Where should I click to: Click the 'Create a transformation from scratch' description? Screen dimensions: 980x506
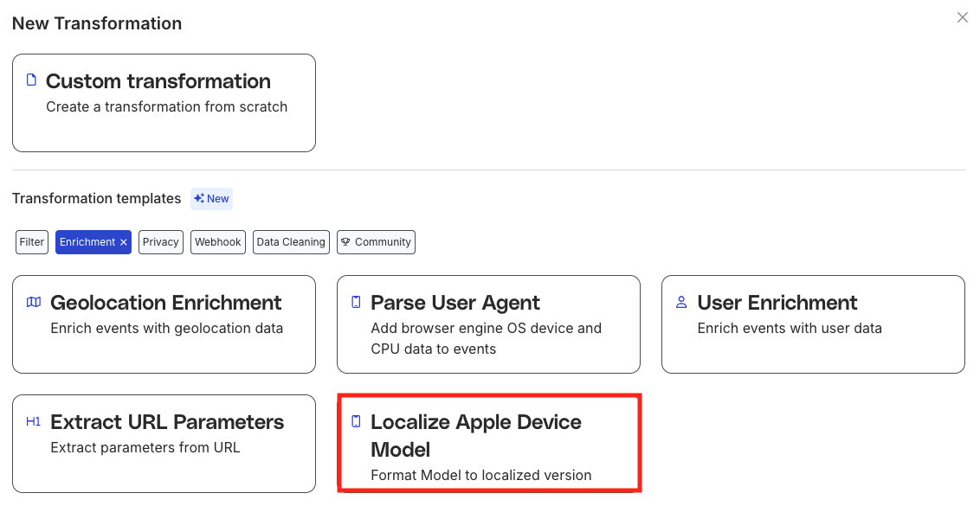point(167,107)
